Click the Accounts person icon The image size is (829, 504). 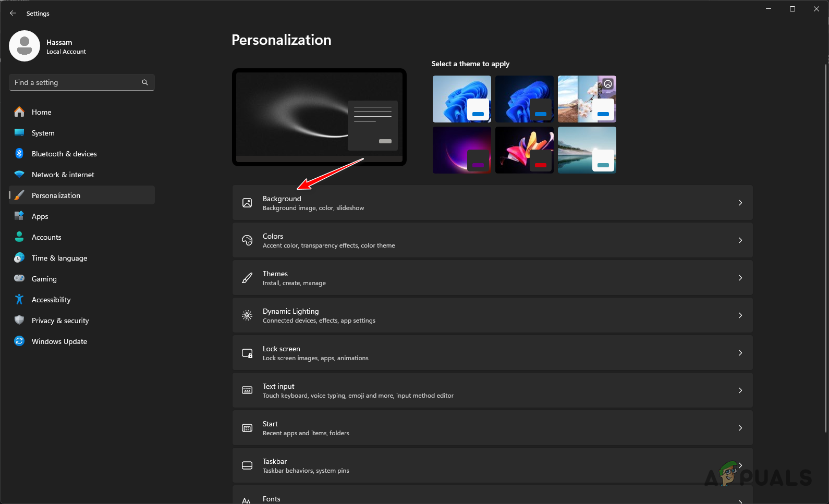click(19, 237)
